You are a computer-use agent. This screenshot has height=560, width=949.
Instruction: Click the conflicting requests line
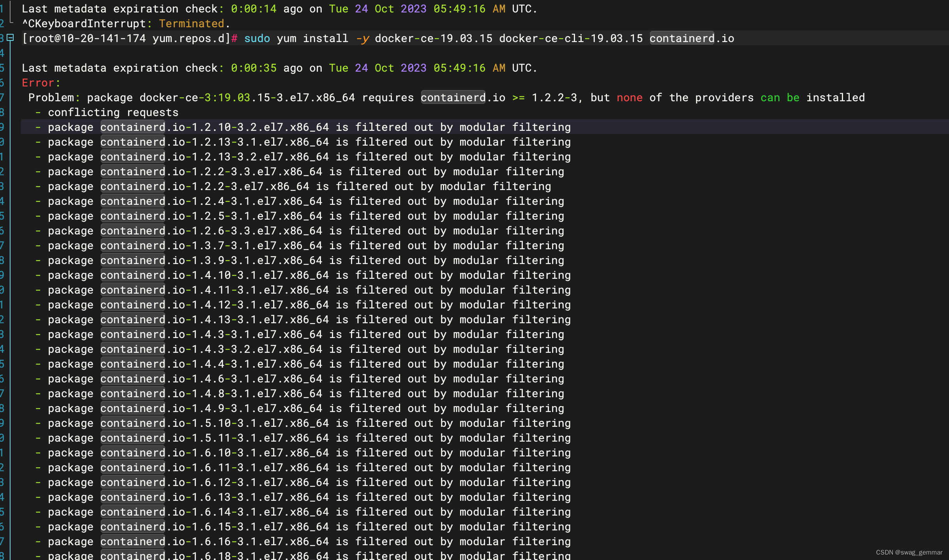click(113, 112)
